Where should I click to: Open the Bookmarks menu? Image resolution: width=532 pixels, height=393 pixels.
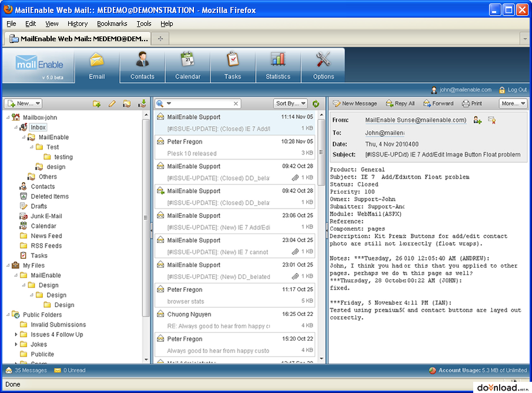(x=112, y=24)
